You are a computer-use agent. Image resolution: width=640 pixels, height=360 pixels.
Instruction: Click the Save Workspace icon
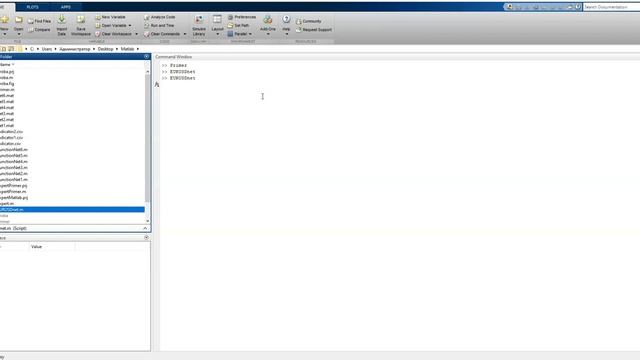[81, 19]
